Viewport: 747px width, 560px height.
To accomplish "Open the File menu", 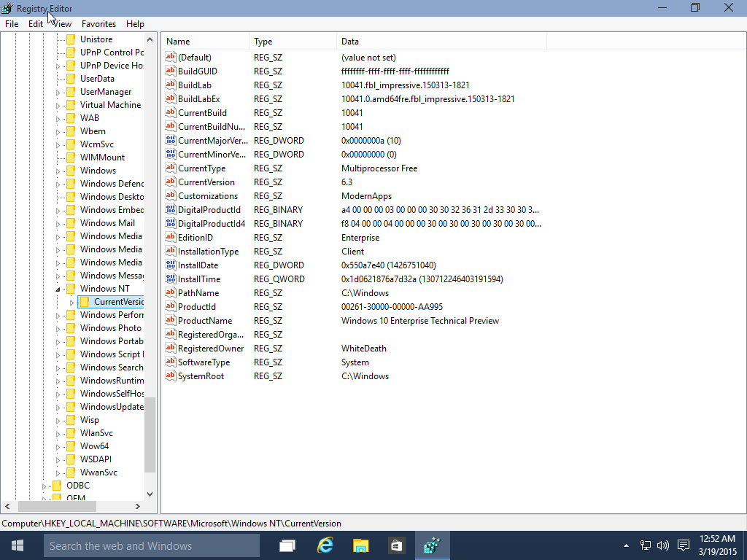I will [12, 24].
